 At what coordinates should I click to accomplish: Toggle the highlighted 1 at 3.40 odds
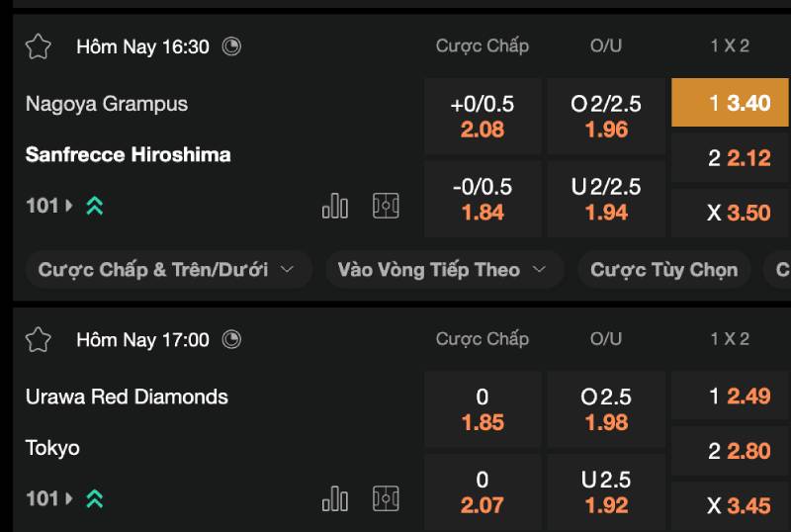[x=730, y=103]
